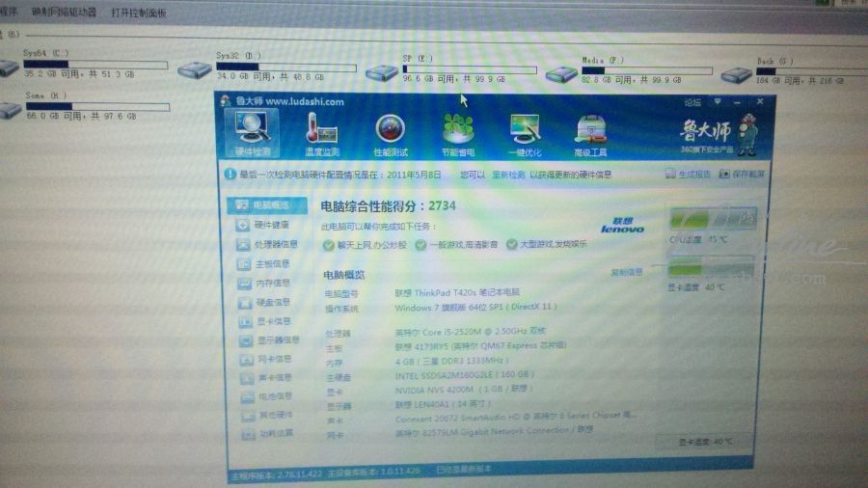Select 功耗估算 in the sidebar
Viewport: 868px width, 488px height.
pos(267,434)
